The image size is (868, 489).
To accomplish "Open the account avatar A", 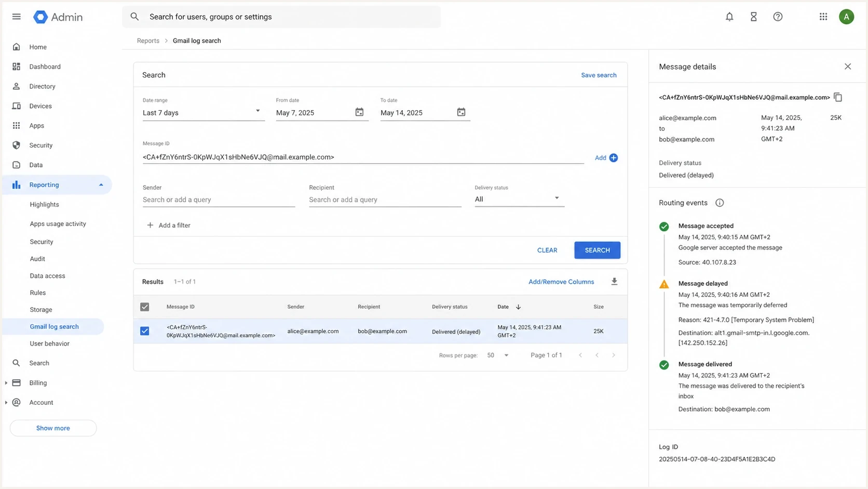I will tap(846, 17).
